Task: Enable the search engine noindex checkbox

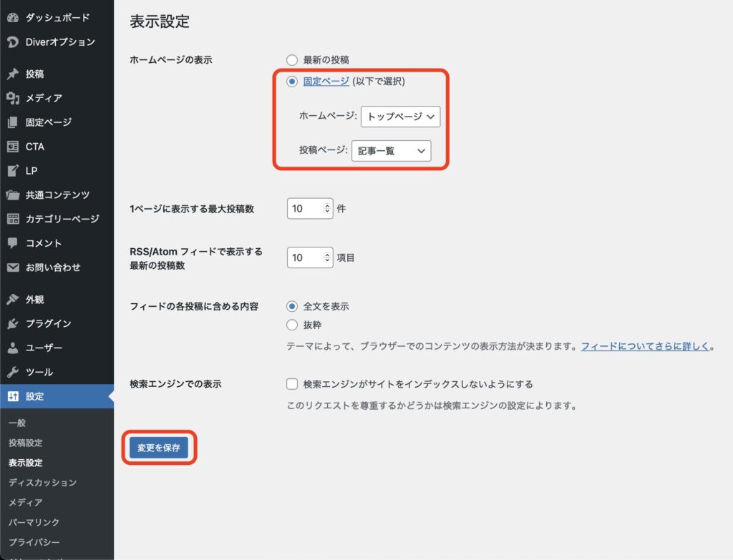Action: coord(291,384)
